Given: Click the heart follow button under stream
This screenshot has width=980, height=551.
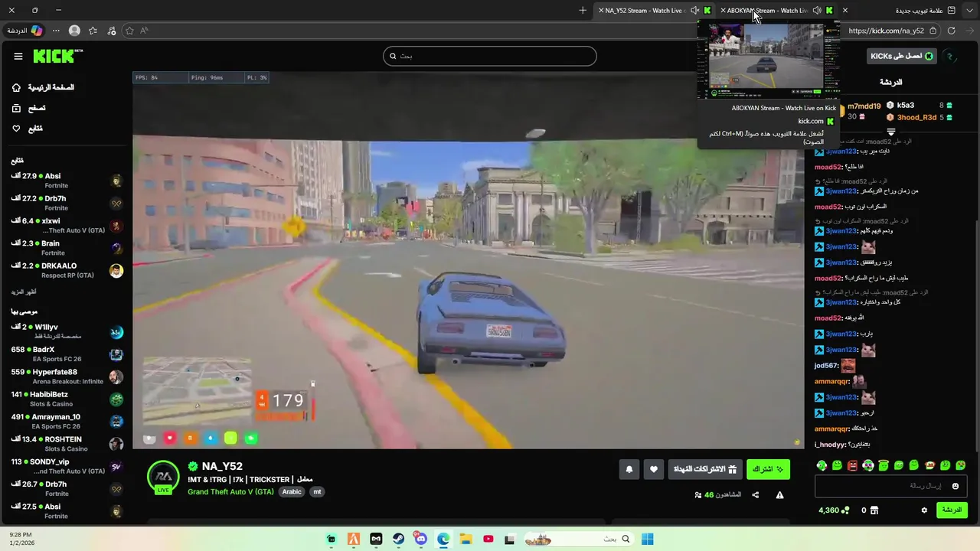Looking at the screenshot, I should coord(653,469).
